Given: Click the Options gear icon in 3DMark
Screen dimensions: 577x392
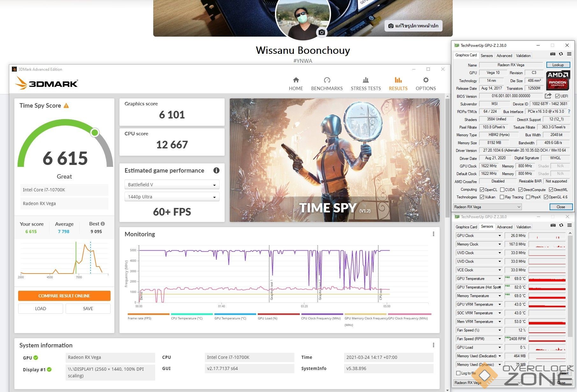Looking at the screenshot, I should click(426, 80).
